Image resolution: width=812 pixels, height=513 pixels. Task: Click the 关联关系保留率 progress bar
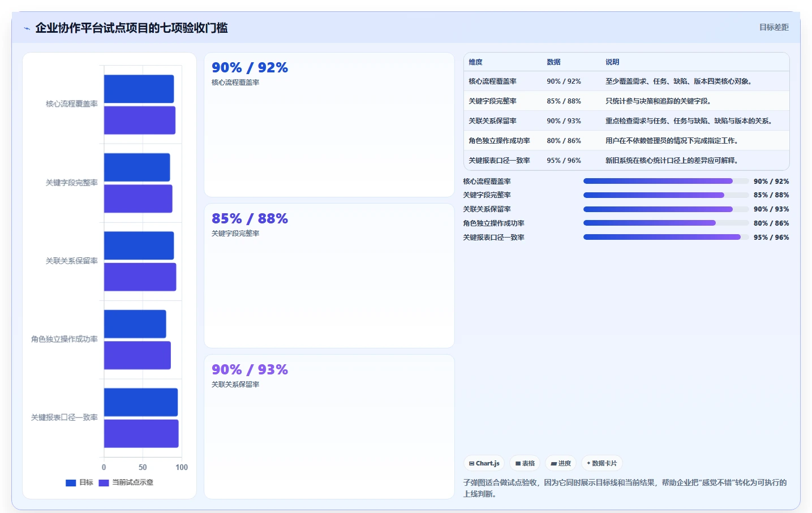click(666, 209)
